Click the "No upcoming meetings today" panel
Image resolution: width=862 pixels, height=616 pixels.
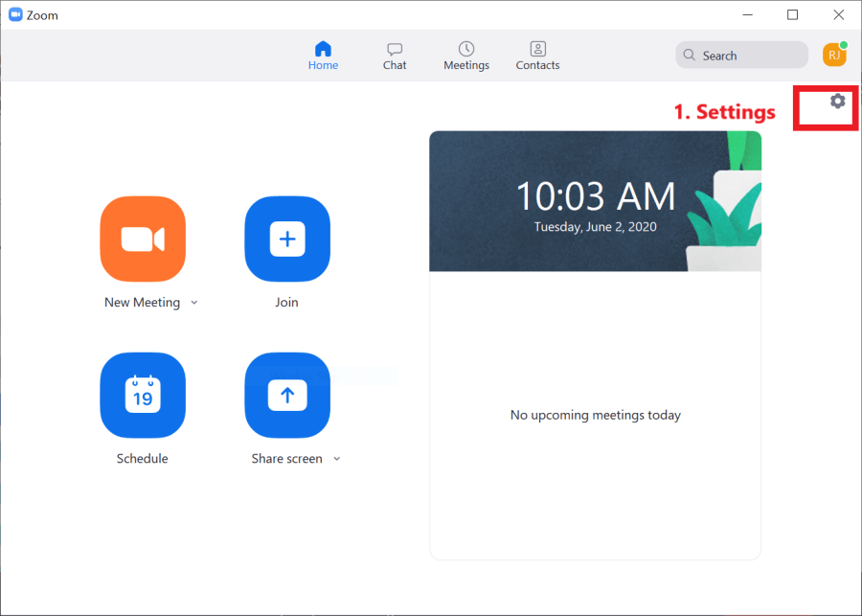pyautogui.click(x=595, y=415)
